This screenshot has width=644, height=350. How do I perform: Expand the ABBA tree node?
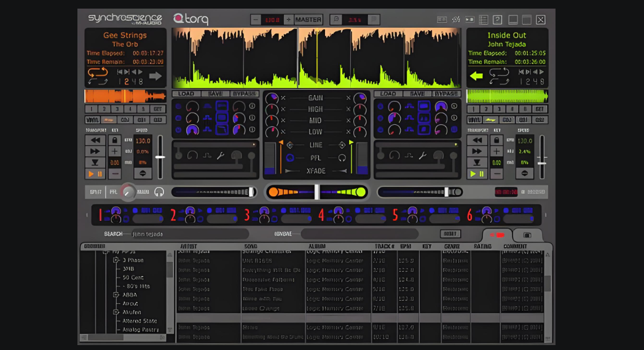[x=116, y=295]
